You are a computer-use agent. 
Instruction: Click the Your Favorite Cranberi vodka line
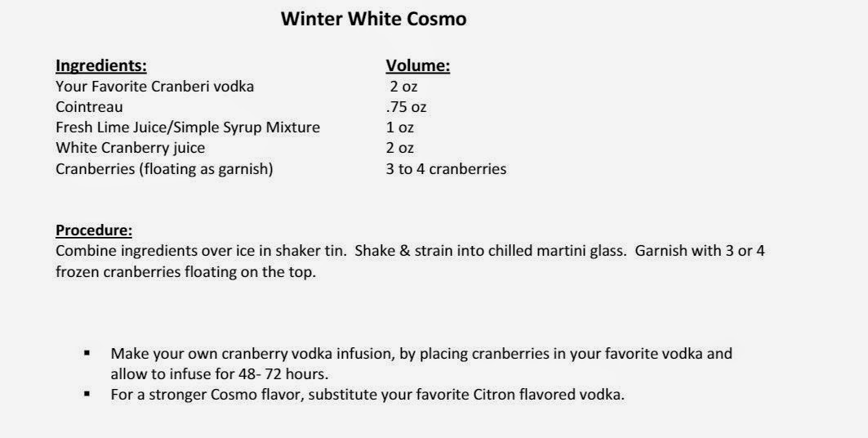(x=155, y=87)
